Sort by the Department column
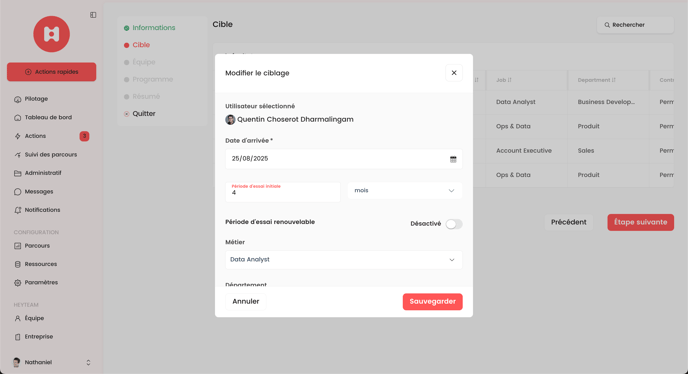This screenshot has width=688, height=374. [x=596, y=80]
